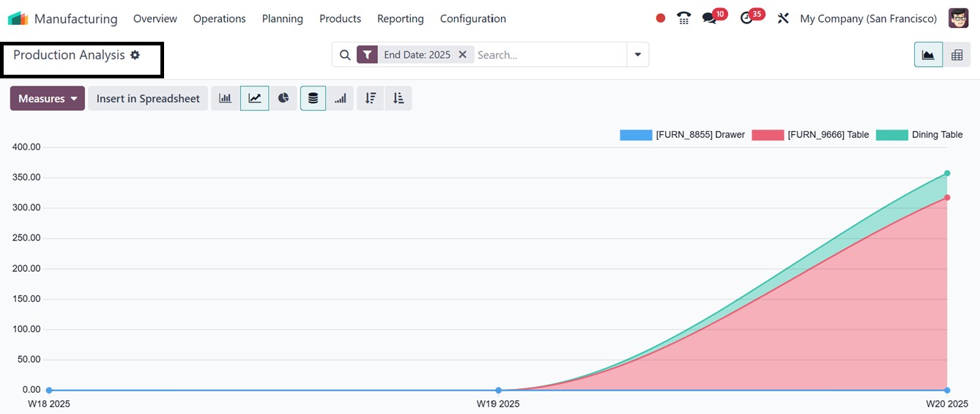Open the Reporting menu

[400, 18]
